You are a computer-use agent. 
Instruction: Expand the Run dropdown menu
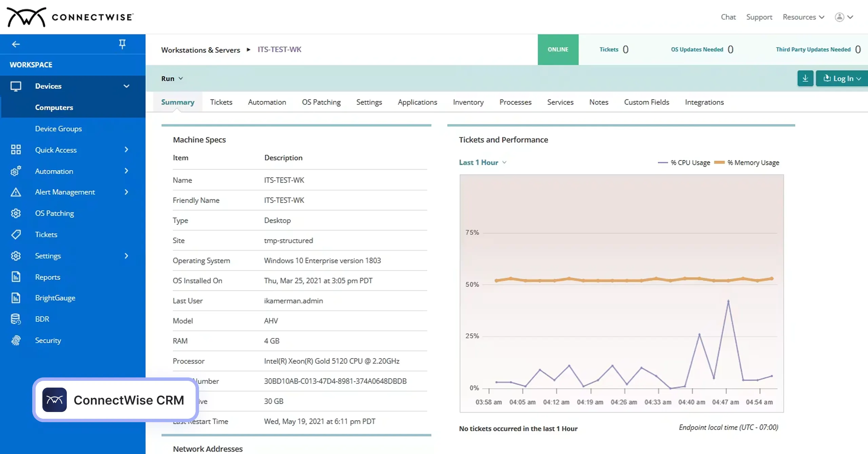pyautogui.click(x=172, y=79)
